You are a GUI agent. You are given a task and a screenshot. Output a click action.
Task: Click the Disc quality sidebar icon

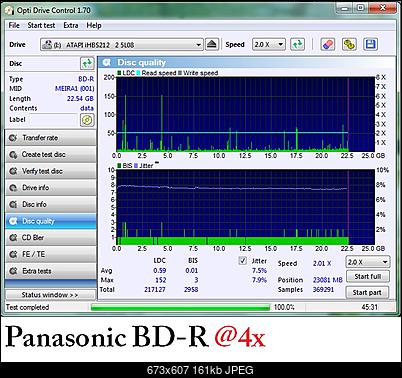coord(13,221)
